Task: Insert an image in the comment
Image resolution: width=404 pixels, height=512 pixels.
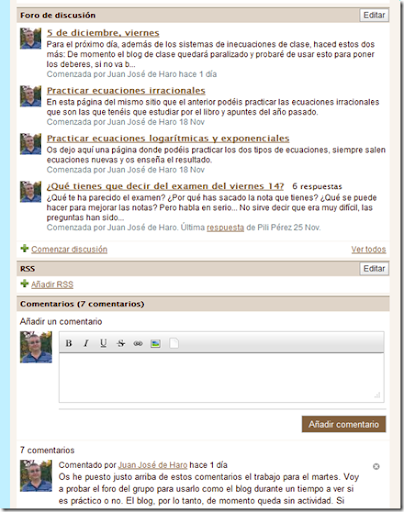Action: pos(155,343)
